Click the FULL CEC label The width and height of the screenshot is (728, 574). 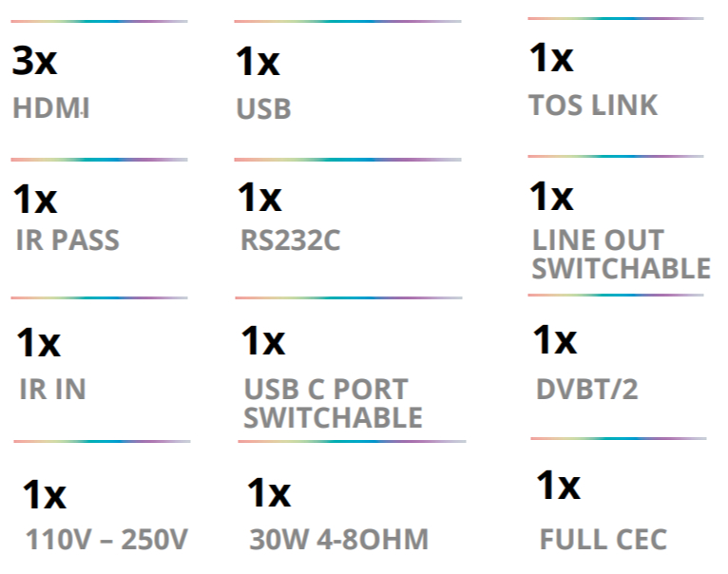(603, 539)
